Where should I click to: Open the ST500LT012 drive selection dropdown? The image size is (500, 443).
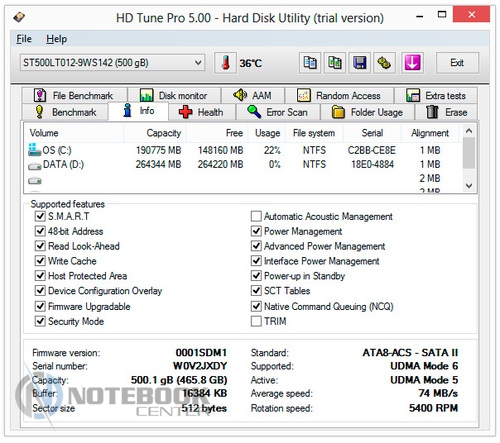coord(112,63)
